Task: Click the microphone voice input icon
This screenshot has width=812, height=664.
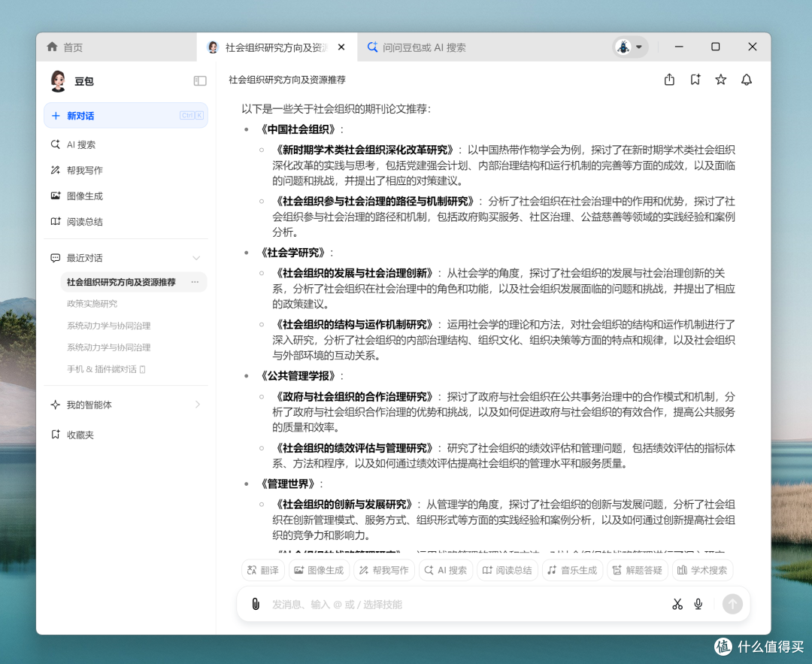Action: [x=698, y=605]
